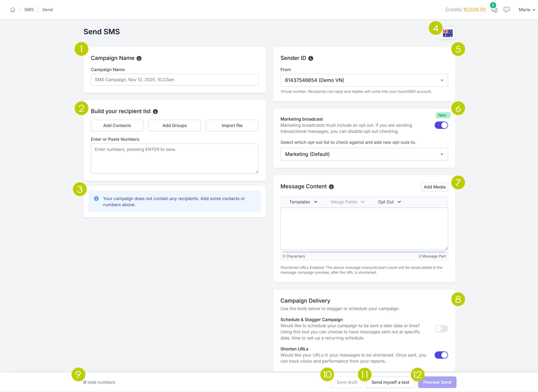Disable the Marketing broadcast toggle
The image size is (538, 392).
click(441, 125)
